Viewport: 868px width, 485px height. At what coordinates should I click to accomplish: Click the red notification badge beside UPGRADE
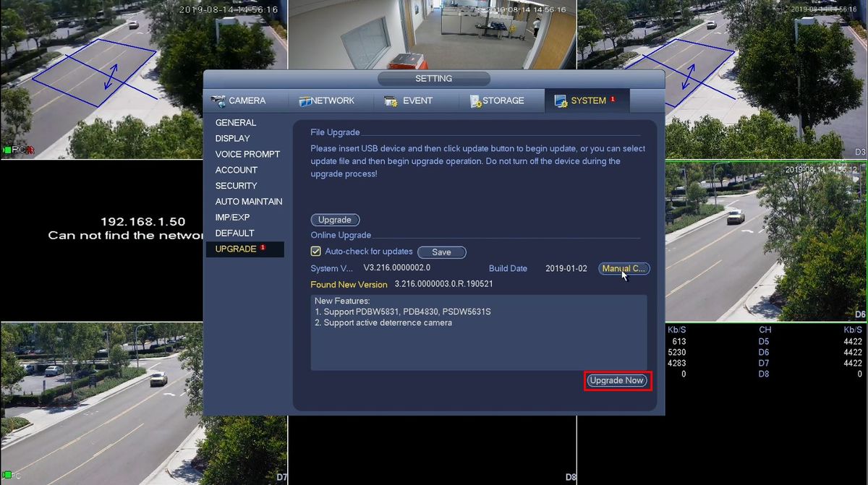pyautogui.click(x=263, y=247)
